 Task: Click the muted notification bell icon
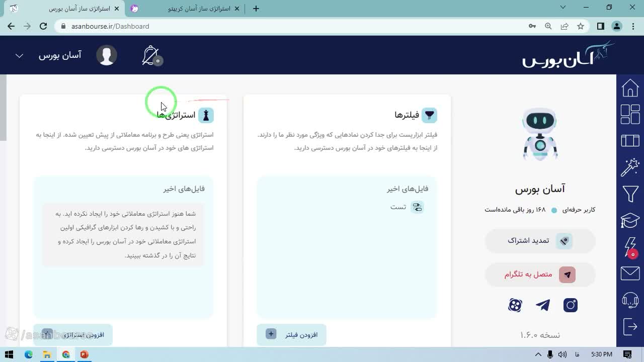[x=151, y=55]
